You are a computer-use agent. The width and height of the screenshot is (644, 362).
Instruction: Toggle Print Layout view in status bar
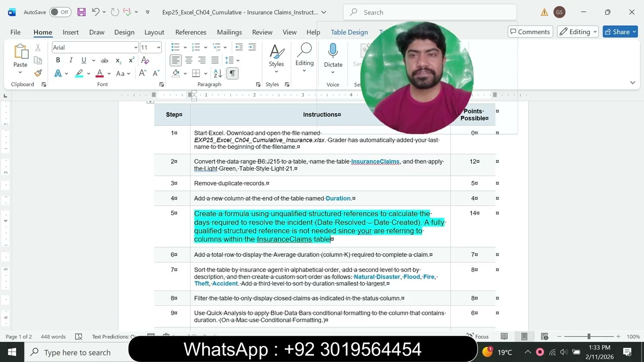(x=524, y=336)
